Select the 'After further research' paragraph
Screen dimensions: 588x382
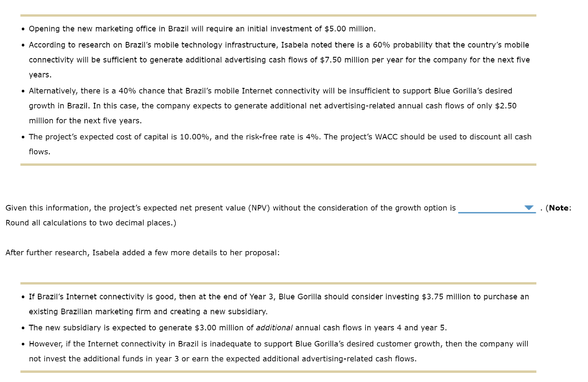[x=141, y=252]
